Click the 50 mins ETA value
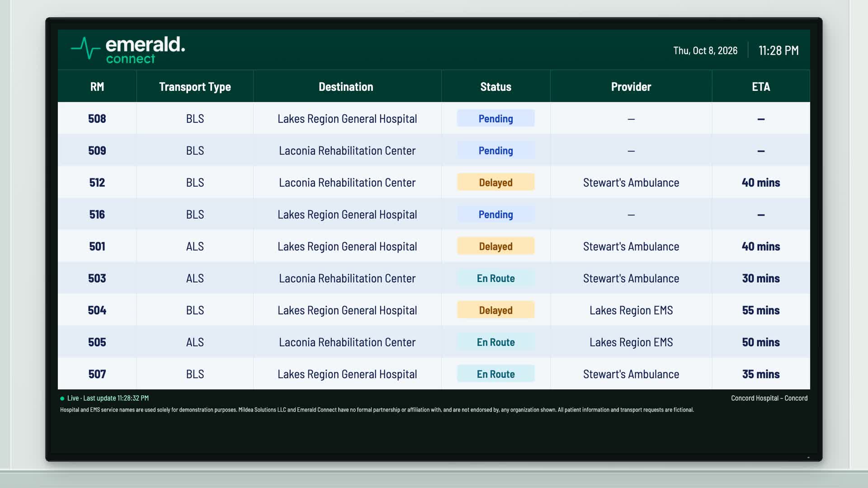The height and width of the screenshot is (488, 868). click(x=761, y=342)
